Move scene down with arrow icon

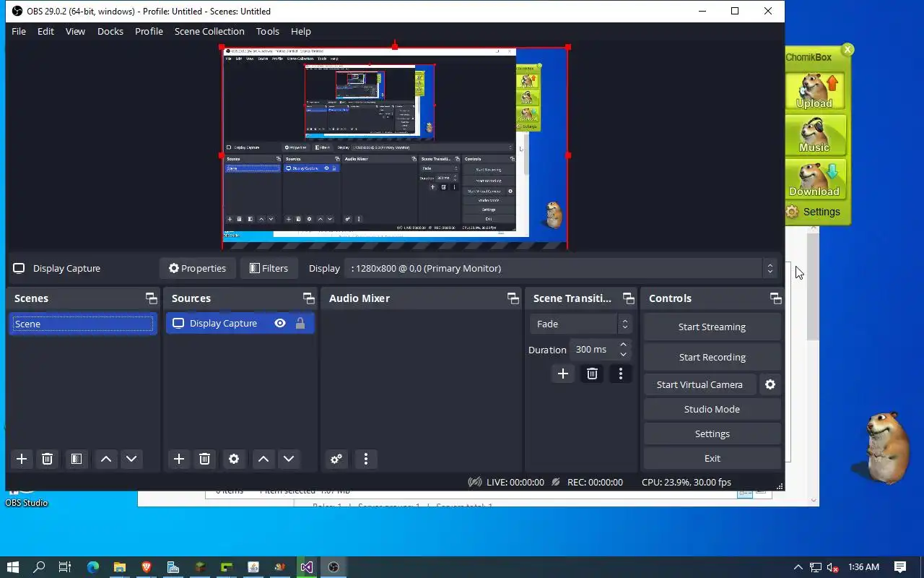pyautogui.click(x=131, y=459)
